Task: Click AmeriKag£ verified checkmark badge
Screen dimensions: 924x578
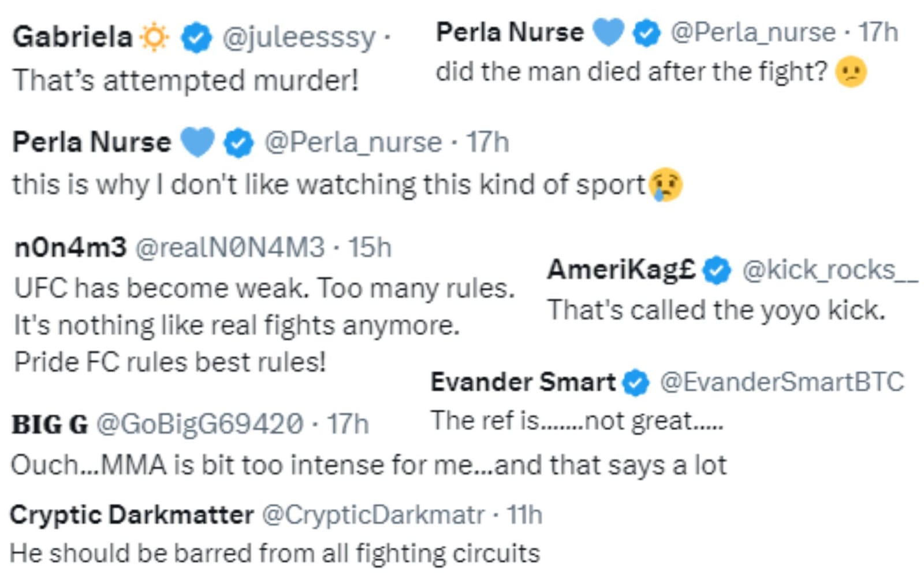Action: pyautogui.click(x=717, y=270)
